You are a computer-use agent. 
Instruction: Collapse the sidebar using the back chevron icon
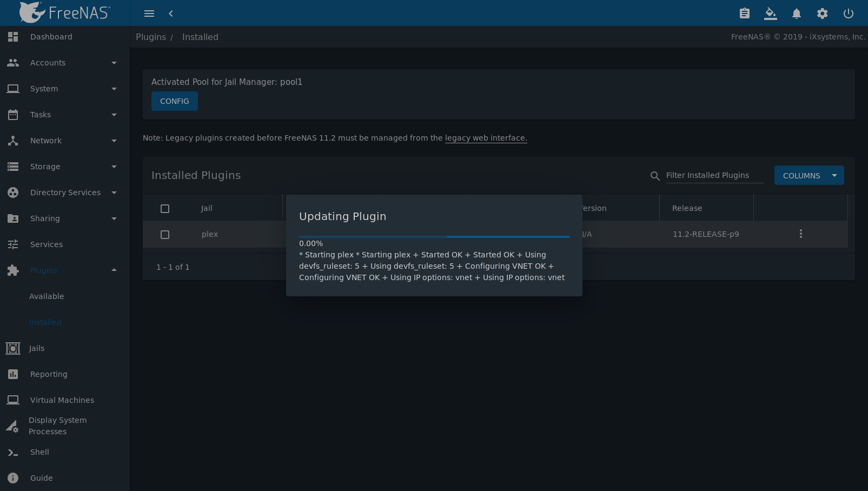point(171,13)
